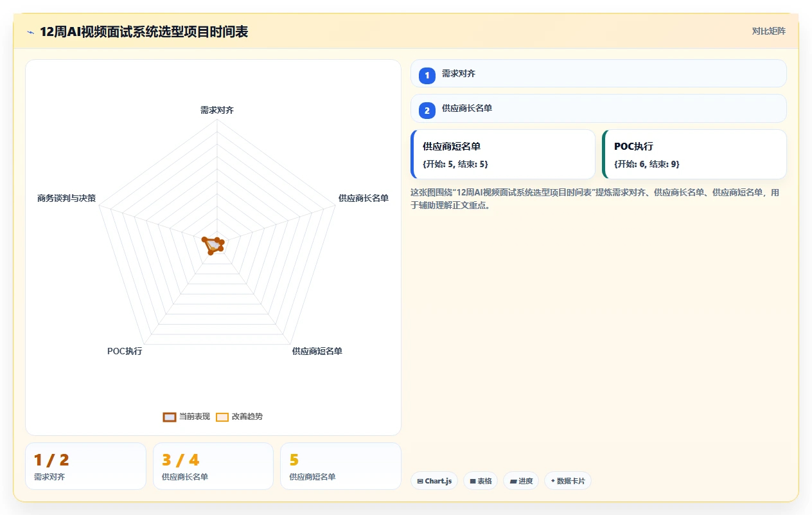Open the POC执行 card
Image resolution: width=812 pixels, height=515 pixels.
(x=694, y=154)
